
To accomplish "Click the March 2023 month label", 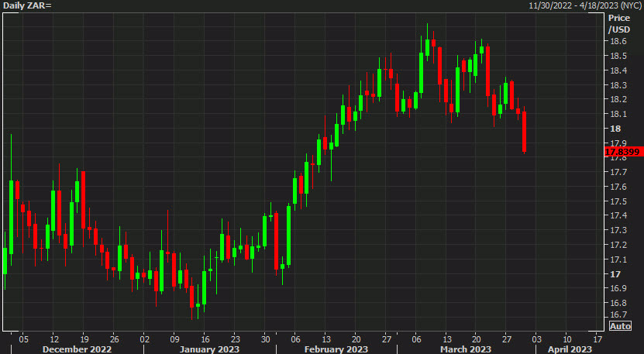I will click(x=465, y=349).
